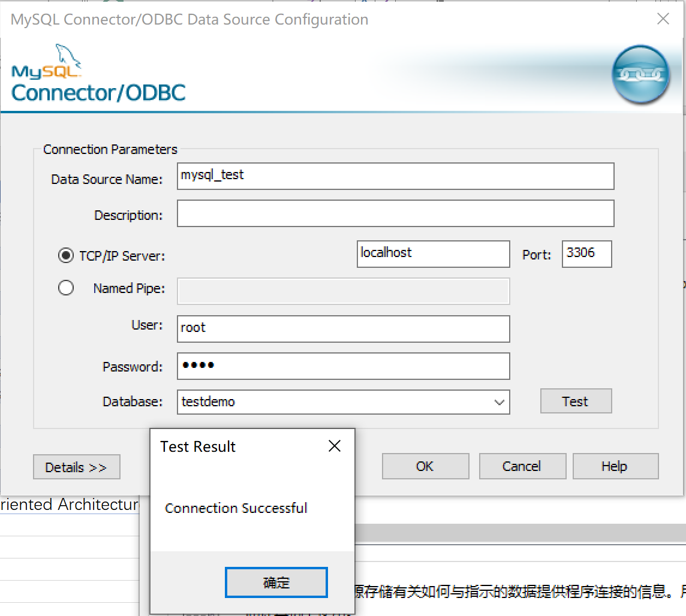Screen dimensions: 686x616
Task: Open Help for ODBC configuration
Action: tap(616, 466)
